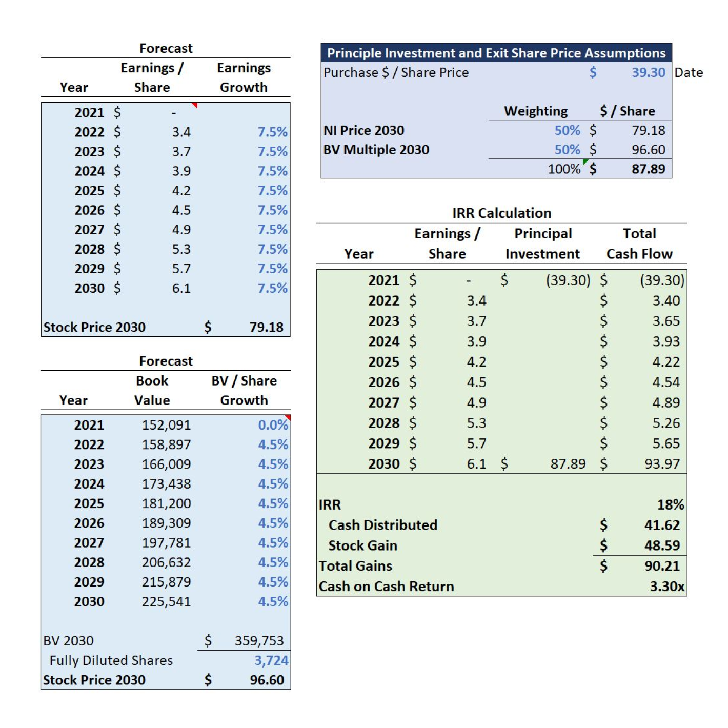Select the 2026 total cash flow 4.54
The image size is (728, 728).
coord(666,382)
